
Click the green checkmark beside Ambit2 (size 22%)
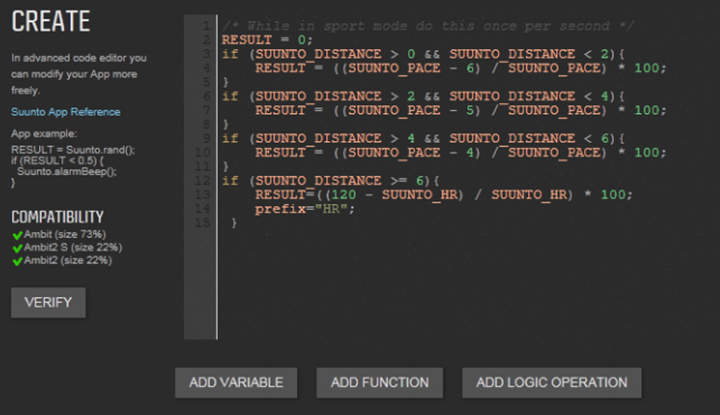point(17,261)
